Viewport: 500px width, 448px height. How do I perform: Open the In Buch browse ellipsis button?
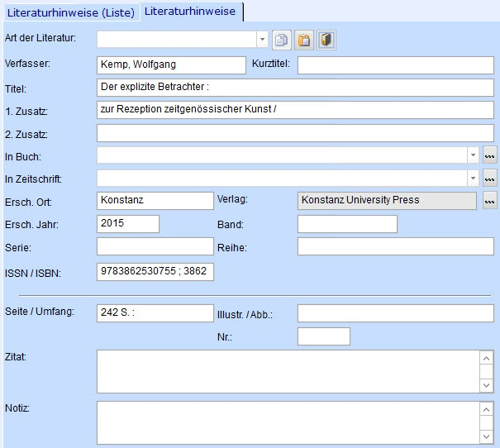point(490,155)
